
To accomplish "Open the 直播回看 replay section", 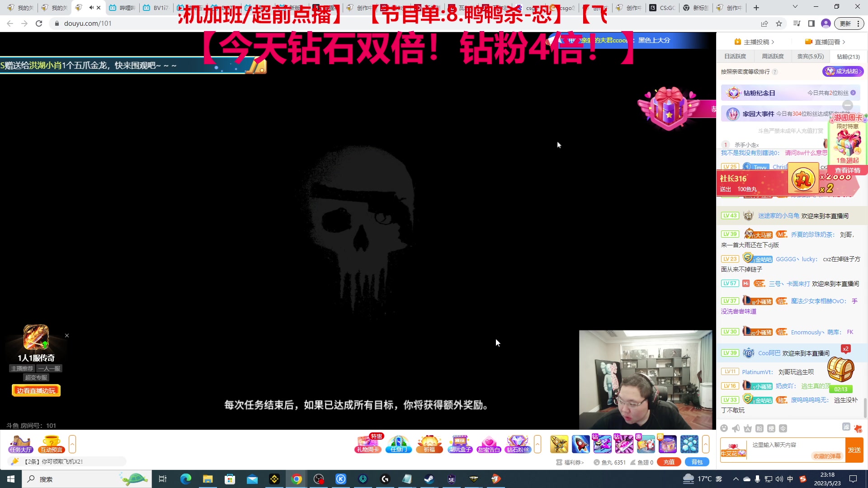I will point(826,42).
